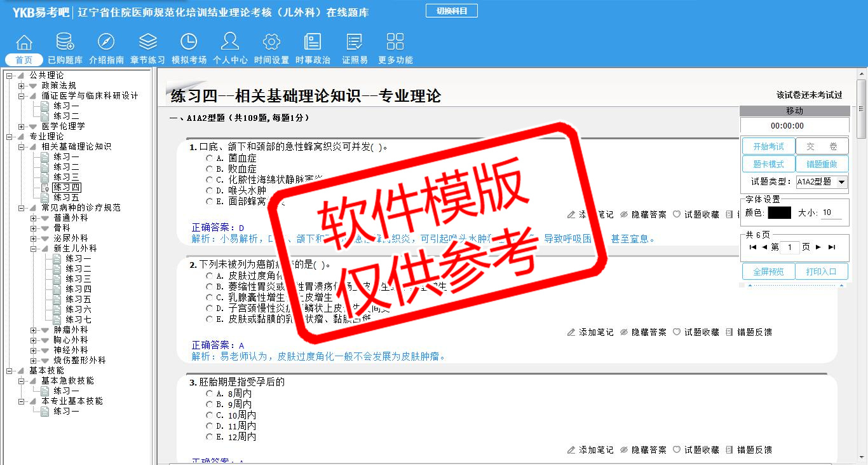
Task: Expand the 普通外科 tree node
Action: click(x=34, y=218)
